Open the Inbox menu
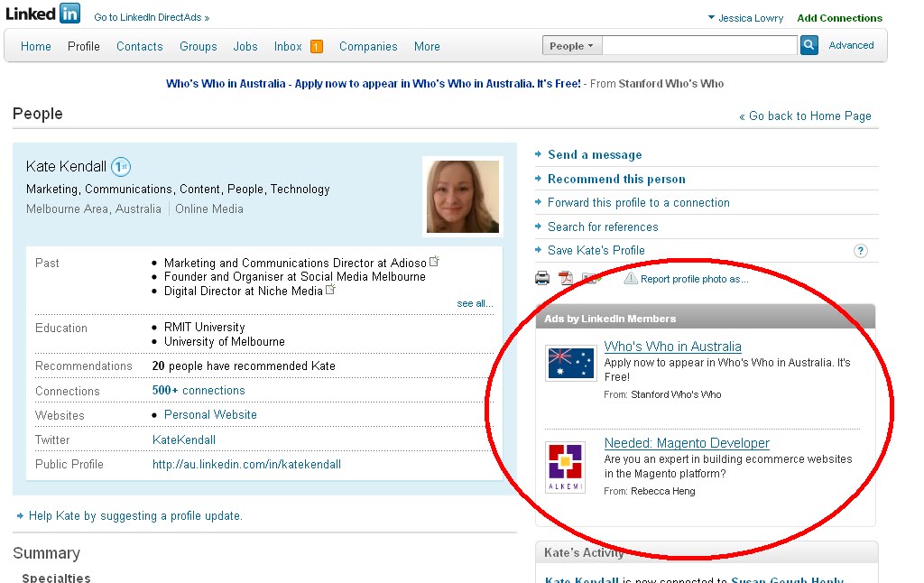924x583 pixels. click(x=288, y=47)
